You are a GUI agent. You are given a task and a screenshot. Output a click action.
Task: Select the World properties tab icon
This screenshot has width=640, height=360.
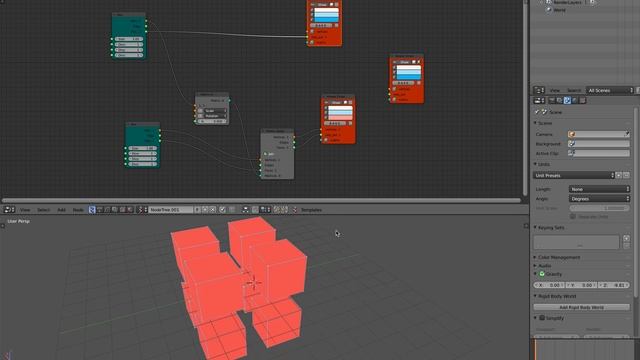click(575, 100)
